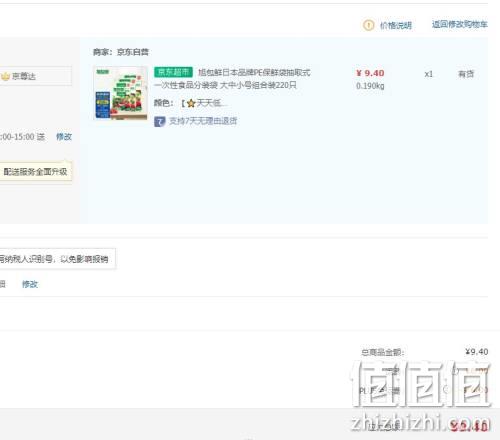This screenshot has width=500, height=440.
Task: Click the star icon in 天天低 label
Action: (x=191, y=103)
